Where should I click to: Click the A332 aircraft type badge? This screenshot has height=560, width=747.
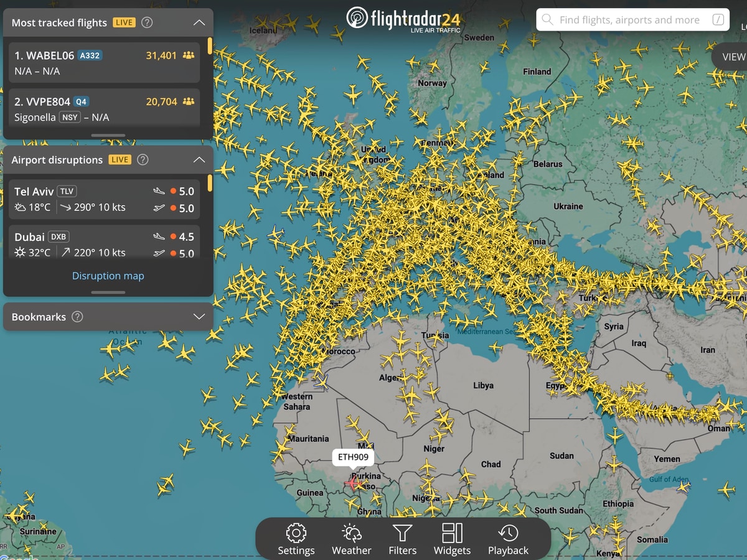[x=90, y=55]
